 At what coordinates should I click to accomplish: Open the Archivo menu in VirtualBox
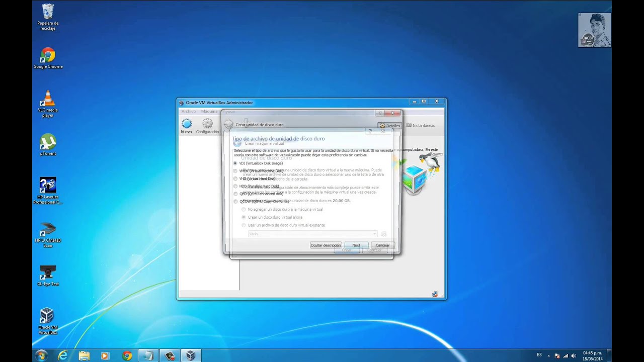(x=188, y=111)
